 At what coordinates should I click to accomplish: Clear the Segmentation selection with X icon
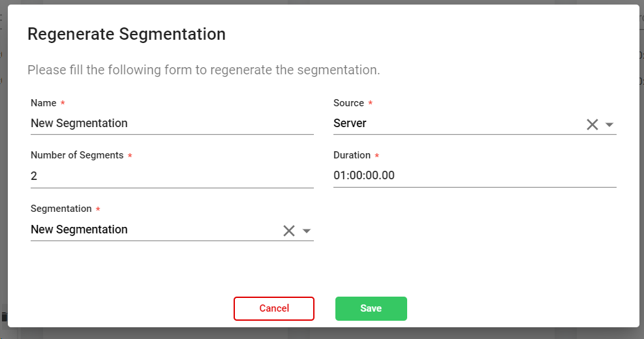click(x=289, y=230)
